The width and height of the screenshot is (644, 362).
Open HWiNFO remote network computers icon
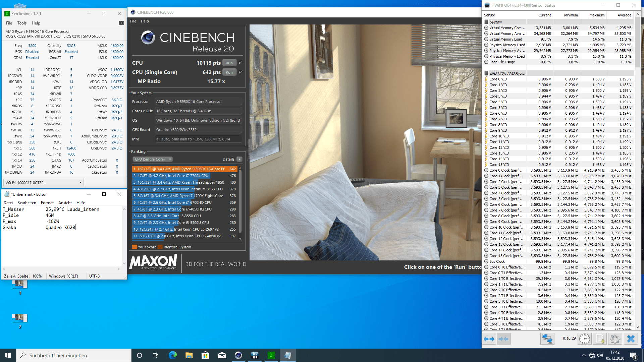coord(547,339)
